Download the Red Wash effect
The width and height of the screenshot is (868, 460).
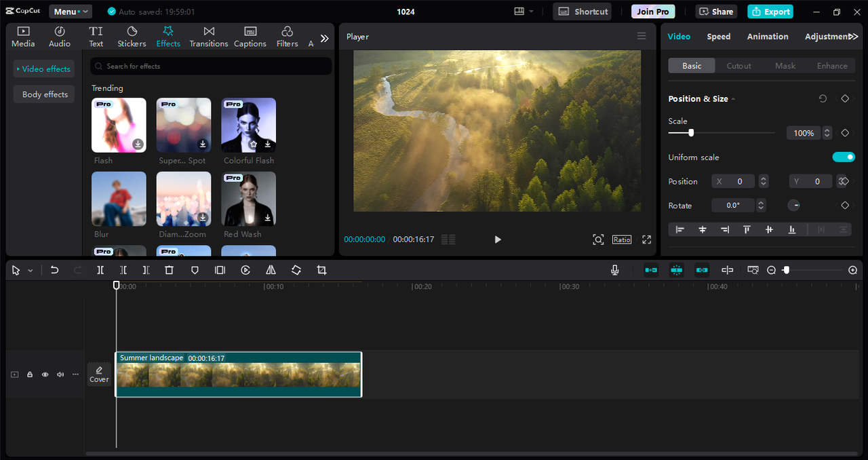pos(267,218)
